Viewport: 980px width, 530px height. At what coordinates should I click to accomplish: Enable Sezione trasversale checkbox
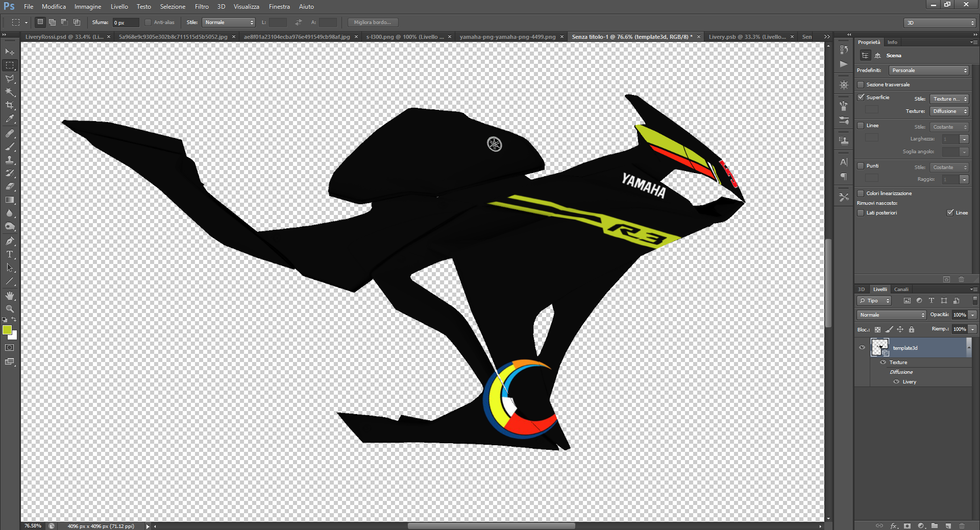861,85
